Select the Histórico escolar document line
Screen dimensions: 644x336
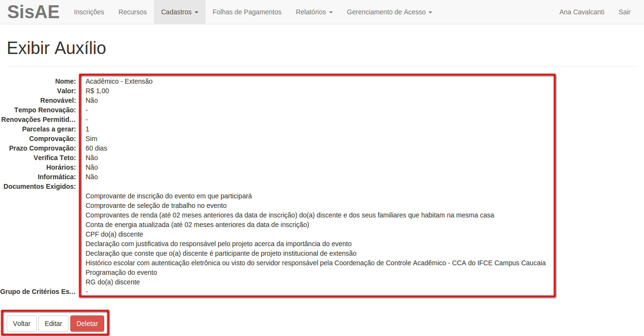click(316, 263)
